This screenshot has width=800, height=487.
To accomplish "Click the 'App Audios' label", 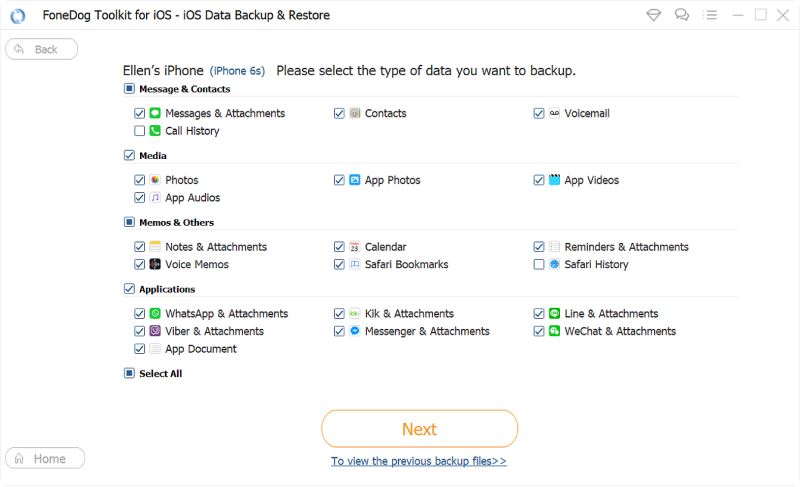I will (x=192, y=198).
